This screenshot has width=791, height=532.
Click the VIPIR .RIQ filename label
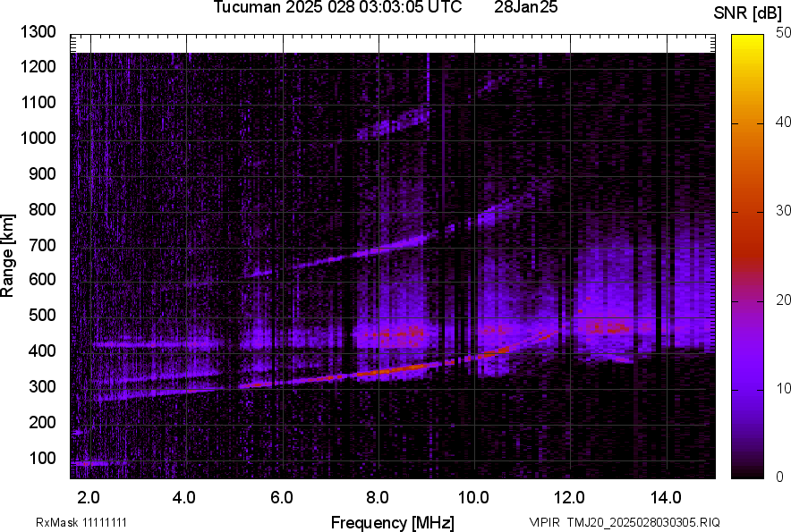[x=624, y=522]
